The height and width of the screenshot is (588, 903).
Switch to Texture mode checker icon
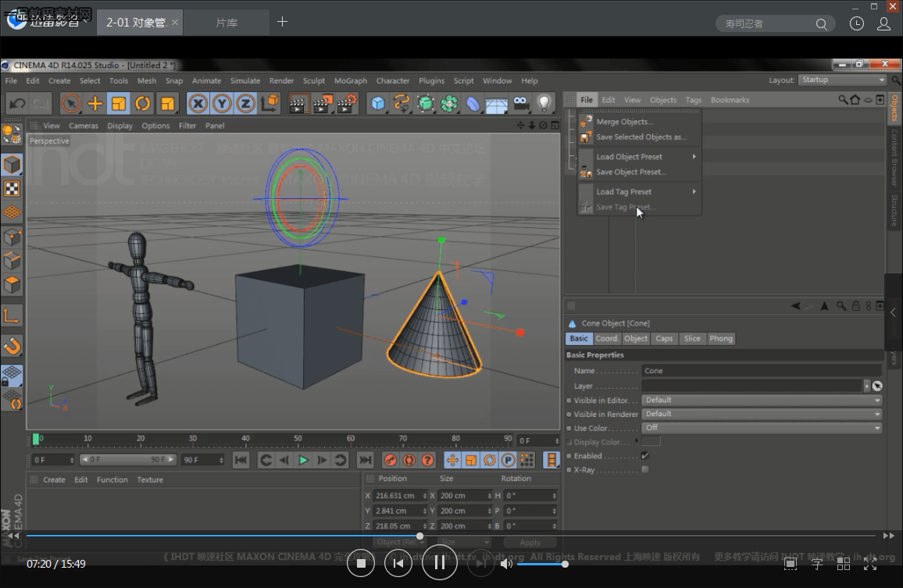tap(12, 189)
